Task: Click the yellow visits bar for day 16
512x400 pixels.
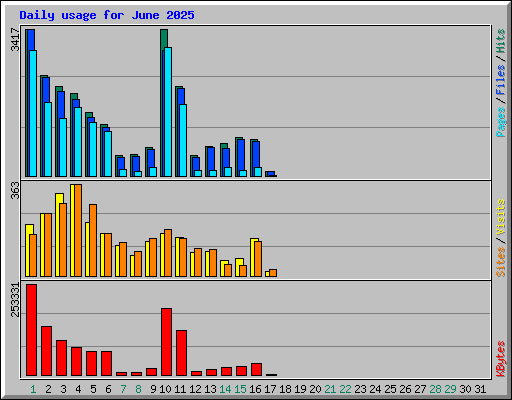Action: pos(253,257)
